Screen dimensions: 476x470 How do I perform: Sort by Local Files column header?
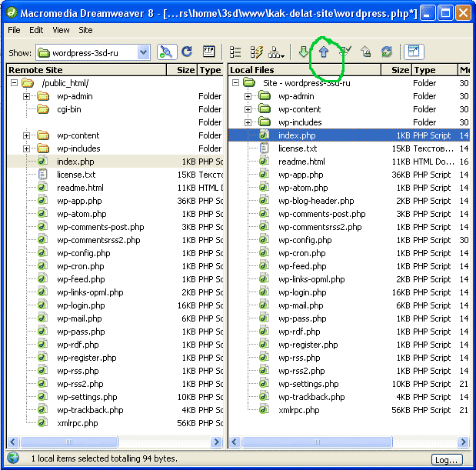pos(305,70)
